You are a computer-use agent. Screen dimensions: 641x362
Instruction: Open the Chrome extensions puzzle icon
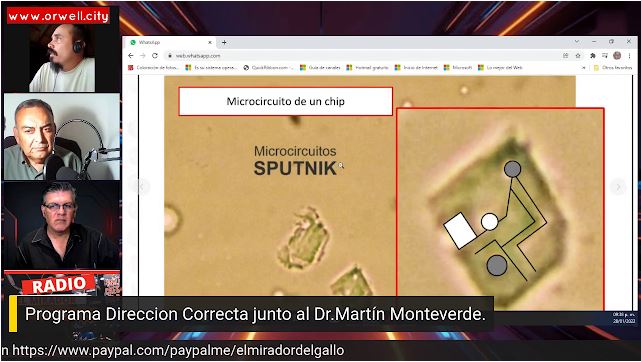[x=593, y=56]
